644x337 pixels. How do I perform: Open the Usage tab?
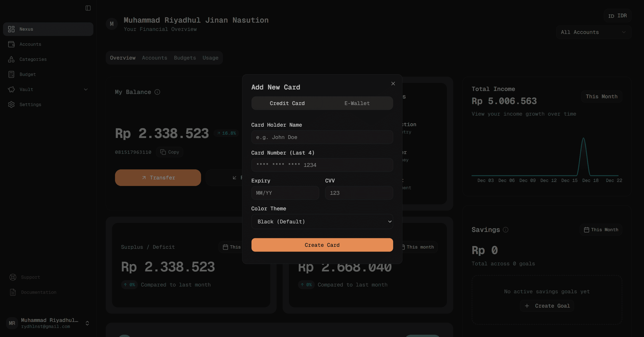click(210, 58)
